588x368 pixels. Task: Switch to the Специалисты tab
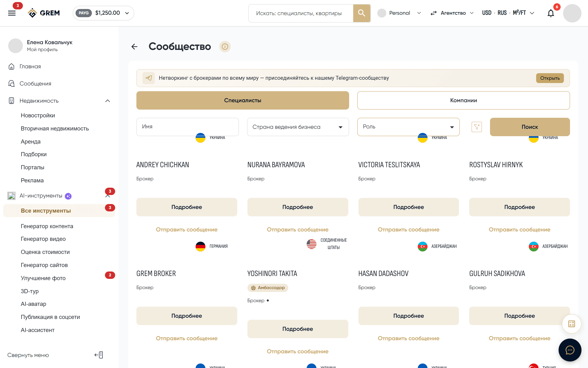point(243,100)
